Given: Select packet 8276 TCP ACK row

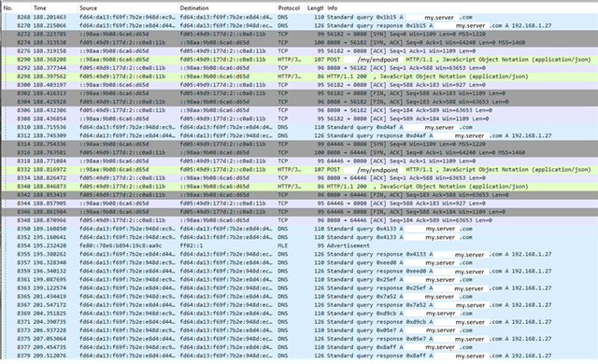Looking at the screenshot, I should (299, 51).
